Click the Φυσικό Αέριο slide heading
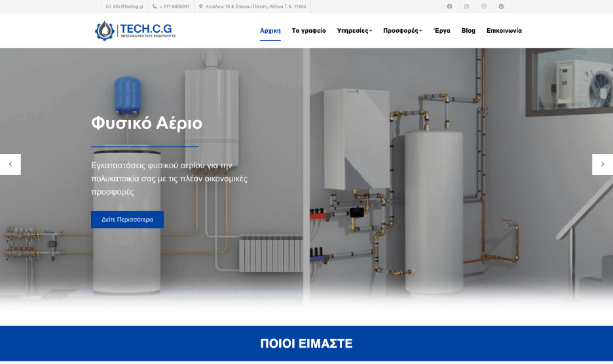This screenshot has height=364, width=613. pos(147,123)
